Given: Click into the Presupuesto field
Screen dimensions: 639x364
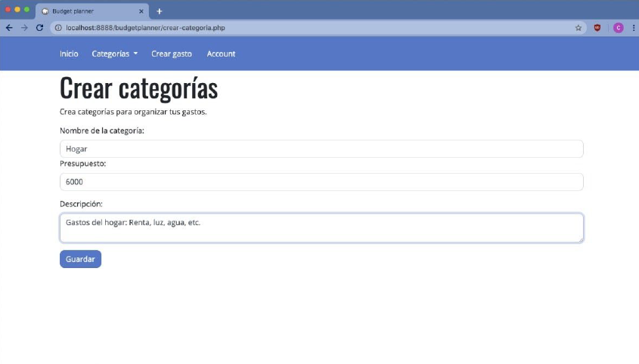Looking at the screenshot, I should tap(321, 182).
